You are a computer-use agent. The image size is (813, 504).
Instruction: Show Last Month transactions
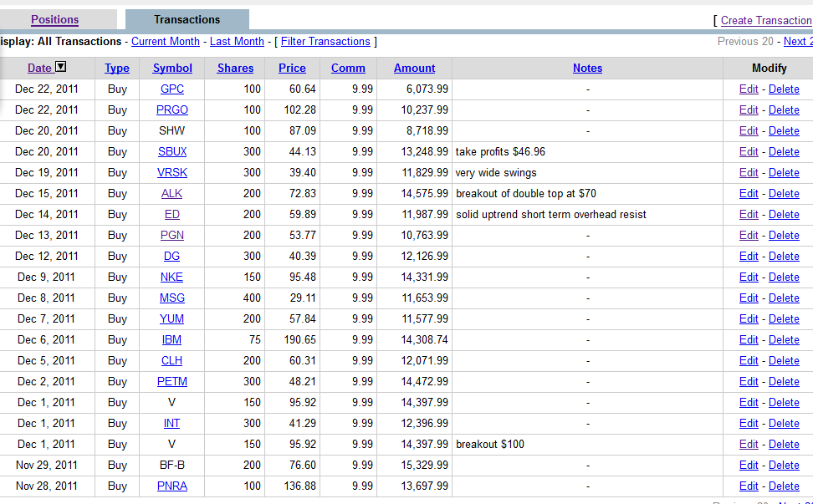coord(237,42)
